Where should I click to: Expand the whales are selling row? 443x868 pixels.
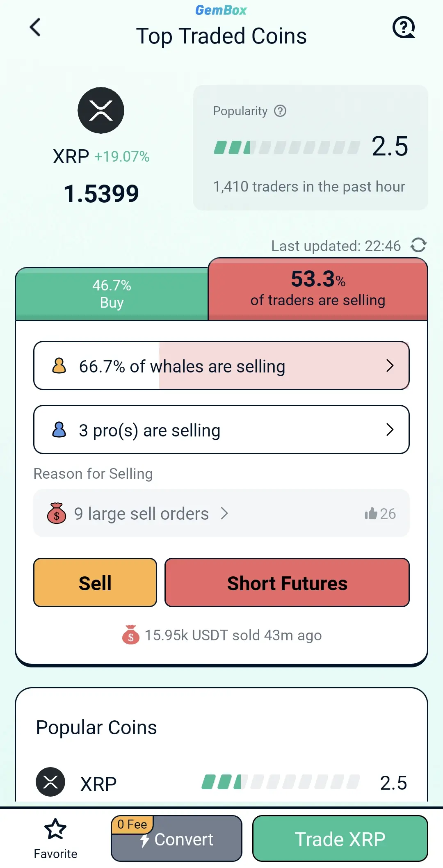[x=390, y=365]
